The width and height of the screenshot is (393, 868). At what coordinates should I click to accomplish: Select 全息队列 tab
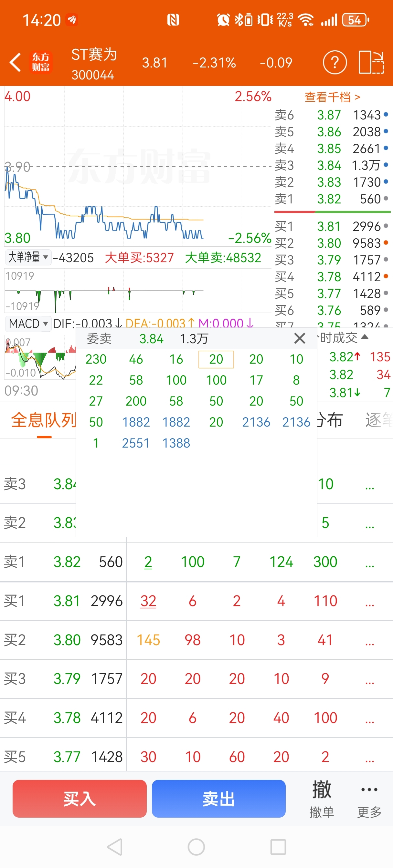point(44,420)
